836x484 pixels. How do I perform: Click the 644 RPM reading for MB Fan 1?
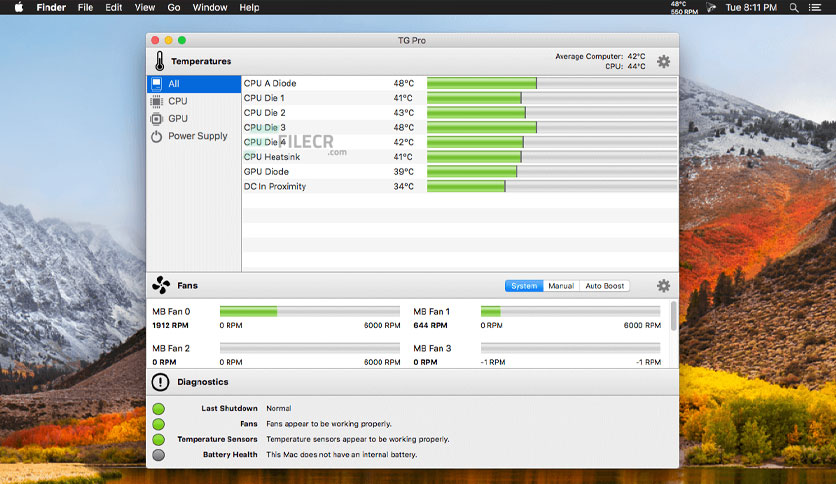[430, 325]
